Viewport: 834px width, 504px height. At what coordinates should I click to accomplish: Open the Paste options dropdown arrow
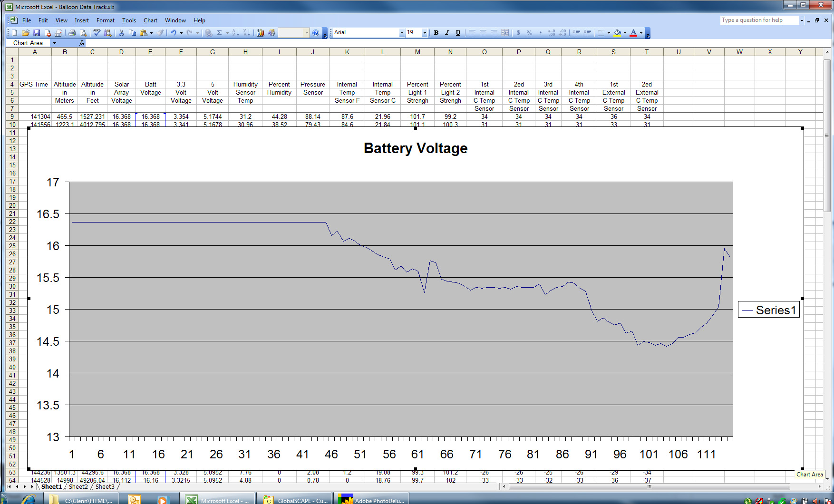[x=151, y=33]
